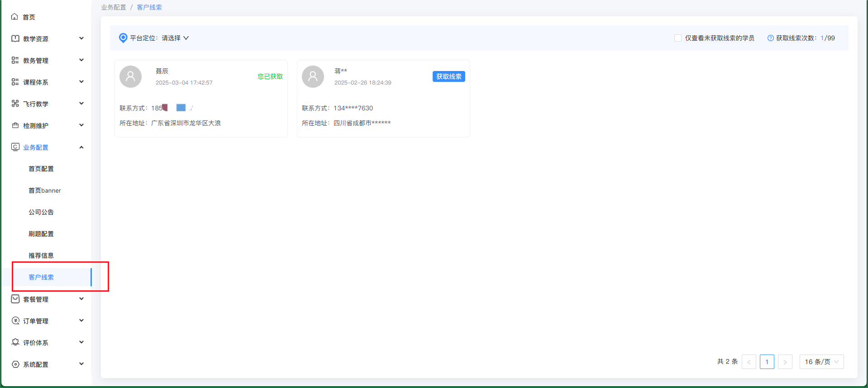868x388 pixels.
Task: Open the 平台定位 请选择 dropdown
Action: pos(176,38)
